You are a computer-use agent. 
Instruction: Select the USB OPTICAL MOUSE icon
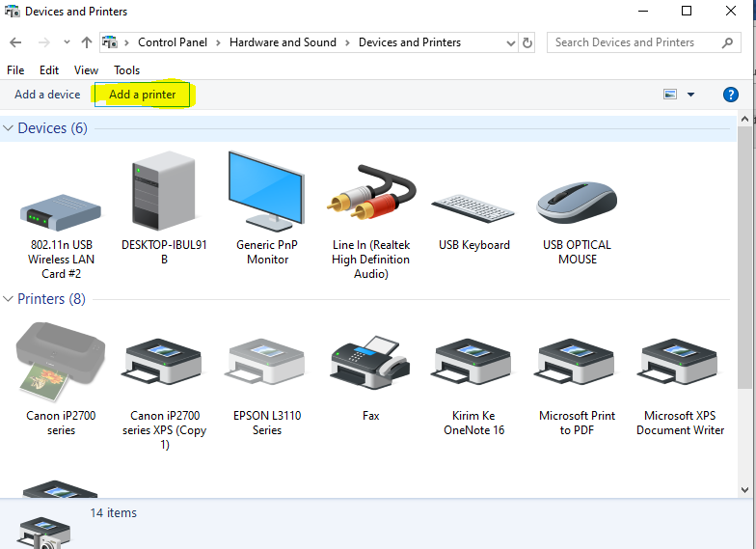coord(577,203)
